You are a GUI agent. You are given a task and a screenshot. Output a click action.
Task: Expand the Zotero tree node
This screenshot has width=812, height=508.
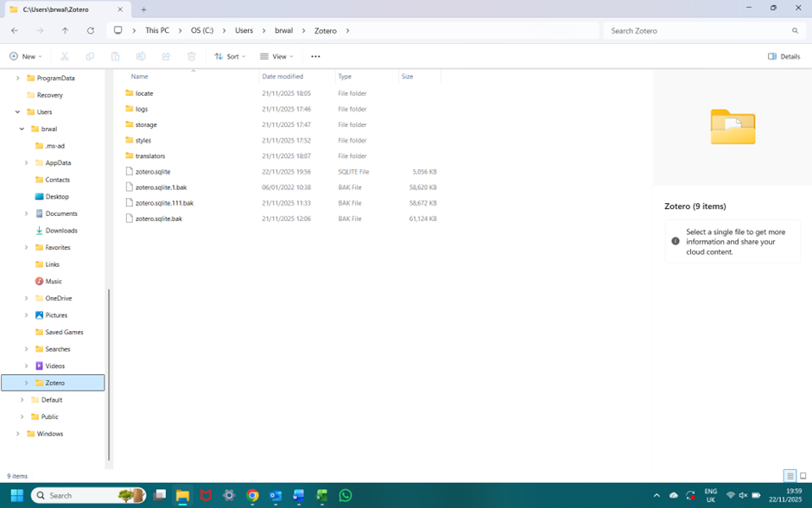point(27,383)
